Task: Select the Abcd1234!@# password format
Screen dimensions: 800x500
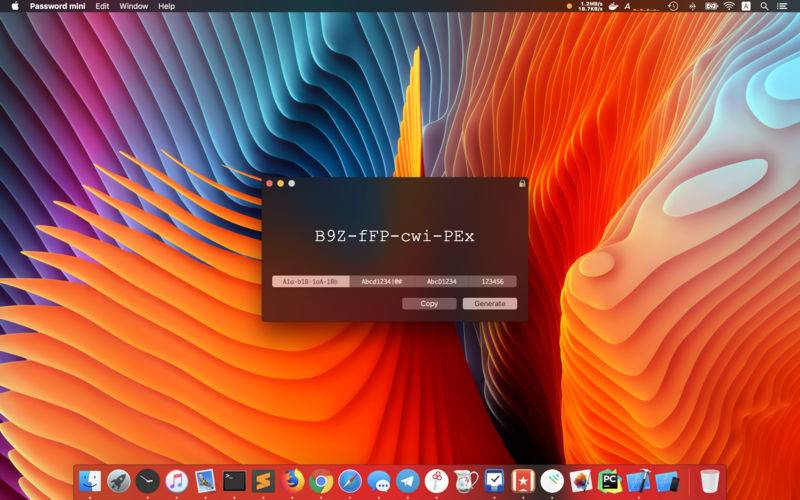Action: pos(382,281)
